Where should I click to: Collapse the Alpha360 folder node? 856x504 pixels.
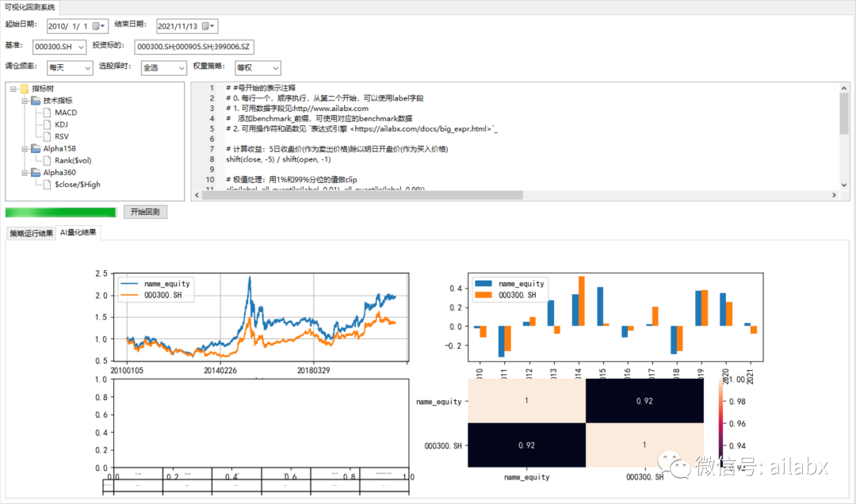25,173
